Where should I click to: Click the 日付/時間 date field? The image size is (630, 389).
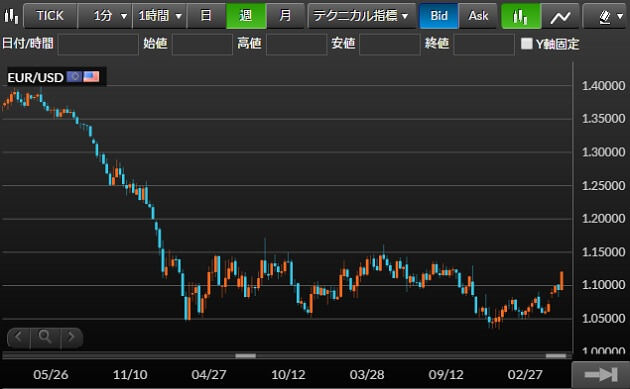click(98, 44)
